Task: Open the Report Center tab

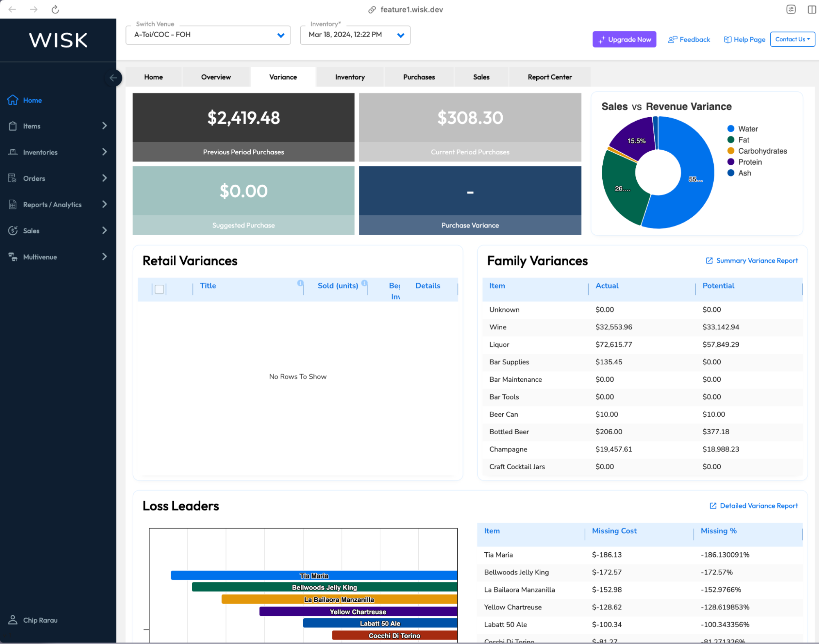Action: click(x=549, y=77)
